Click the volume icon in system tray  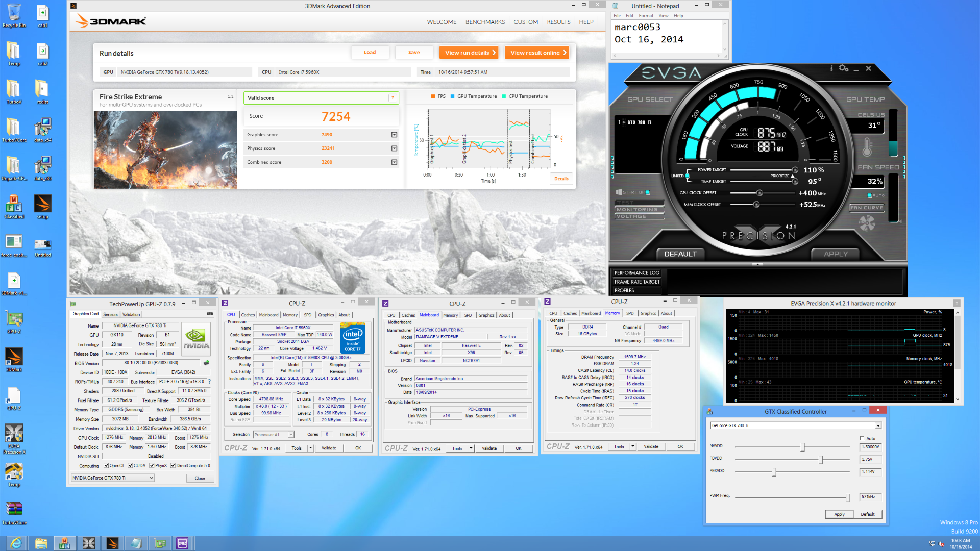click(942, 544)
